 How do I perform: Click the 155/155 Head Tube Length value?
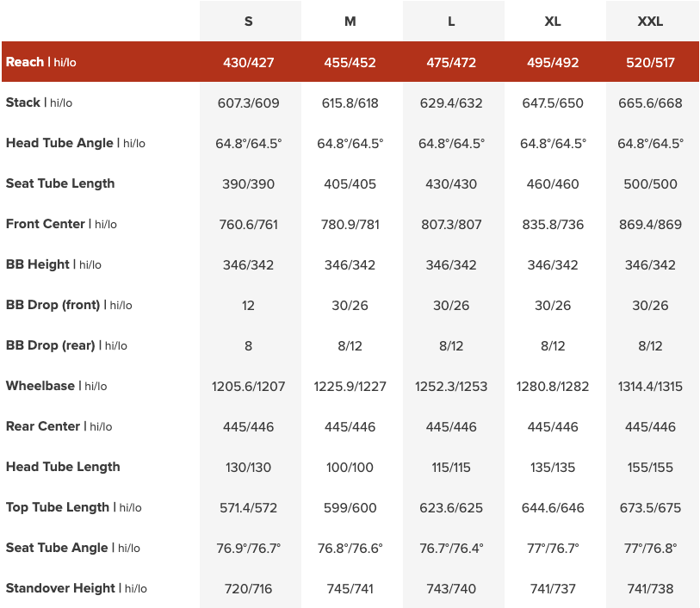(650, 468)
